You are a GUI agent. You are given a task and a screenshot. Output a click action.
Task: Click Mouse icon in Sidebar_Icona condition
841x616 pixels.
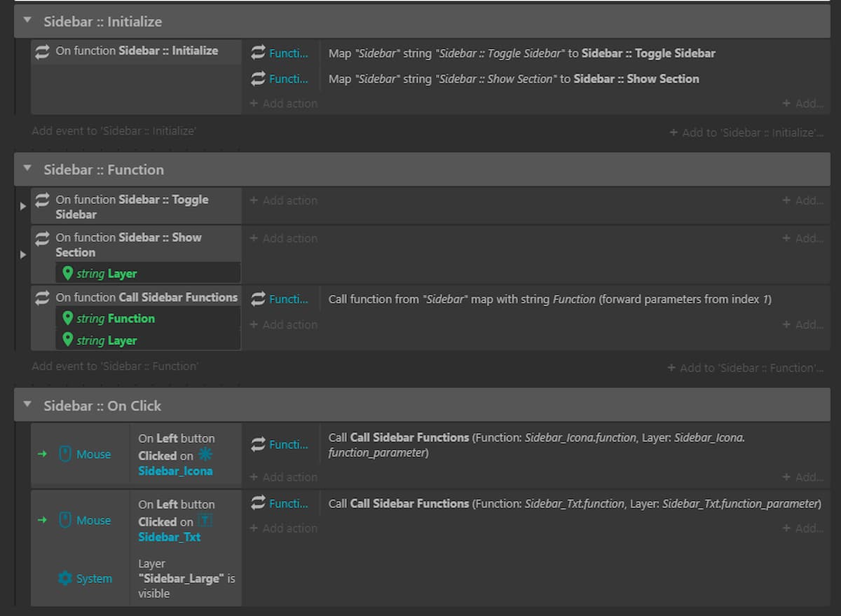(x=65, y=454)
